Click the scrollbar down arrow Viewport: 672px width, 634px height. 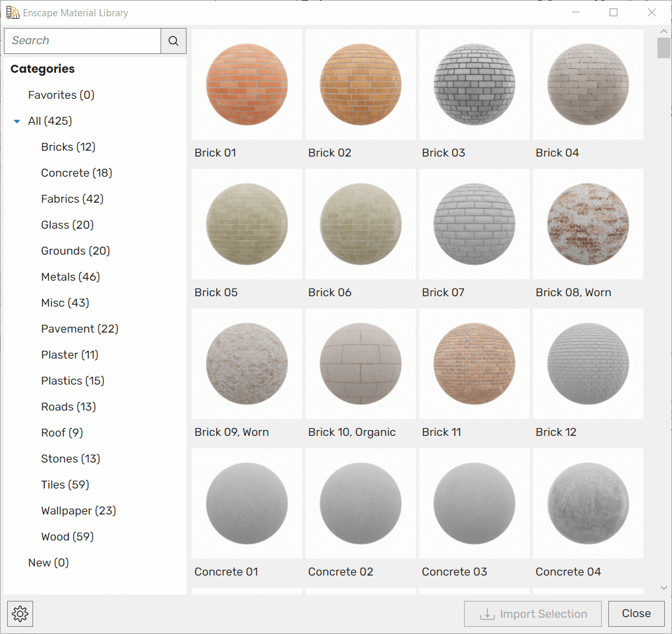tap(664, 588)
